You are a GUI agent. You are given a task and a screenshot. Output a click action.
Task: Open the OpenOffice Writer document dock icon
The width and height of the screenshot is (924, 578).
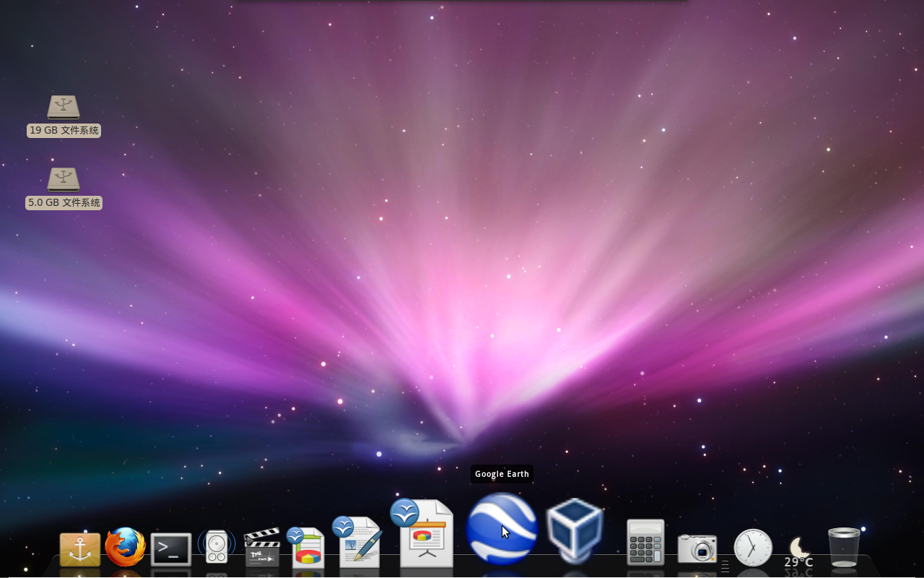coord(357,542)
